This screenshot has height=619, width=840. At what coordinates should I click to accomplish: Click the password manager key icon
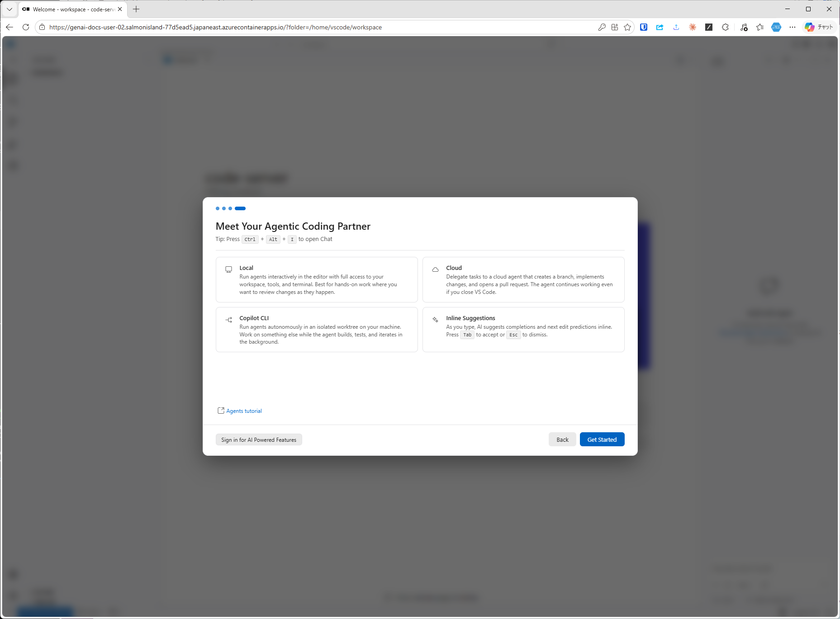(602, 27)
